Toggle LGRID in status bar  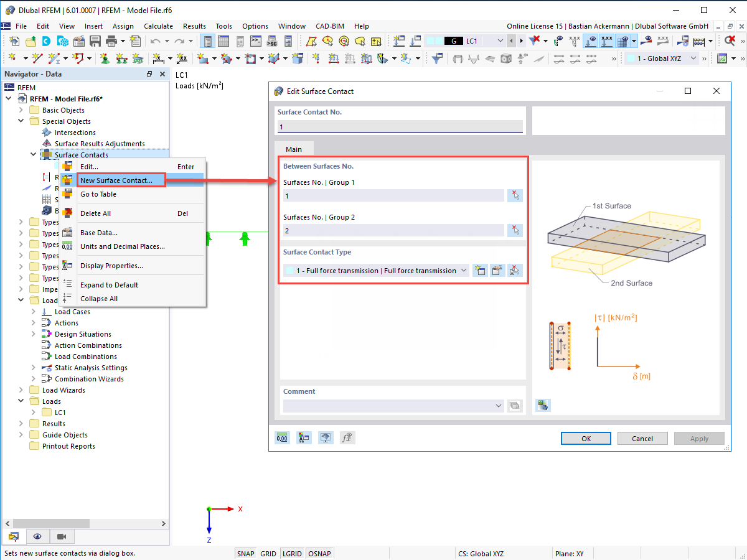[x=292, y=553]
